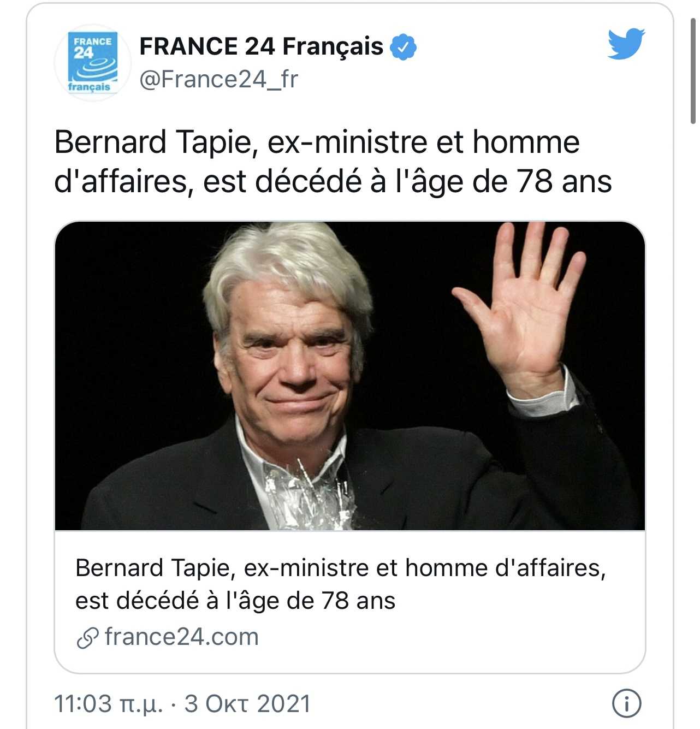The width and height of the screenshot is (700, 729).
Task: Open the FRANCE 24 Français display name
Action: 261,46
